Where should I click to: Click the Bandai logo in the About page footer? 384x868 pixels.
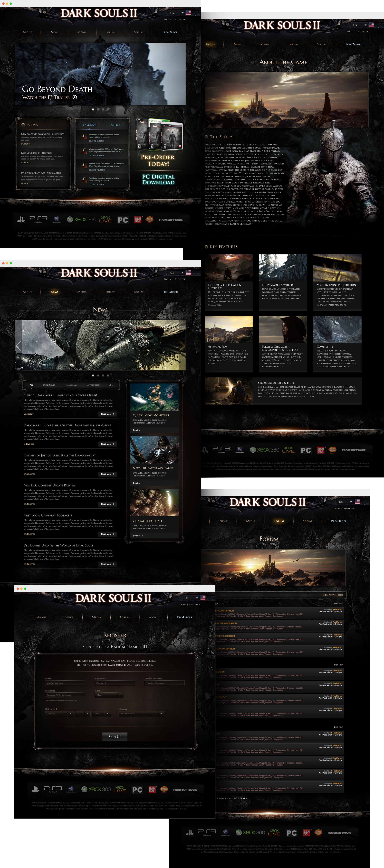[x=321, y=450]
